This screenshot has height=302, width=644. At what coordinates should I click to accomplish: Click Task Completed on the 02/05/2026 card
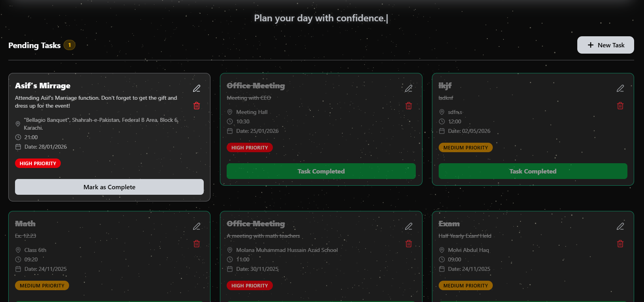[533, 171]
